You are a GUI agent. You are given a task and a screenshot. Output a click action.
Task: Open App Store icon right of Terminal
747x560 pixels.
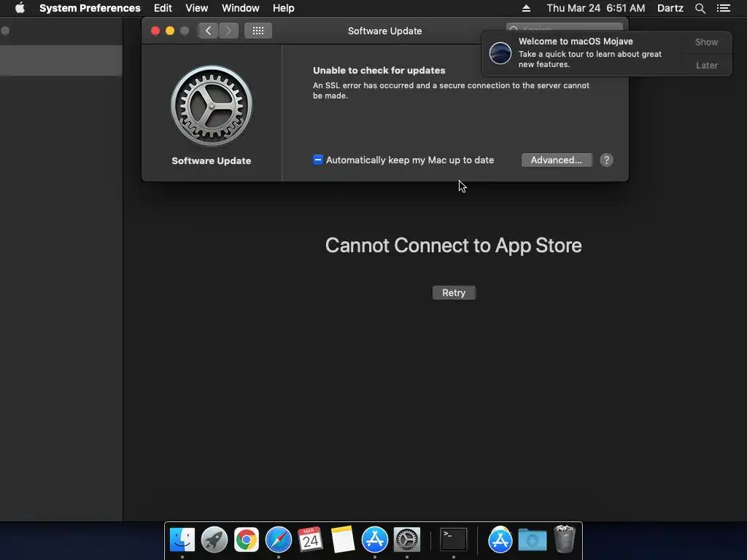pyautogui.click(x=500, y=540)
